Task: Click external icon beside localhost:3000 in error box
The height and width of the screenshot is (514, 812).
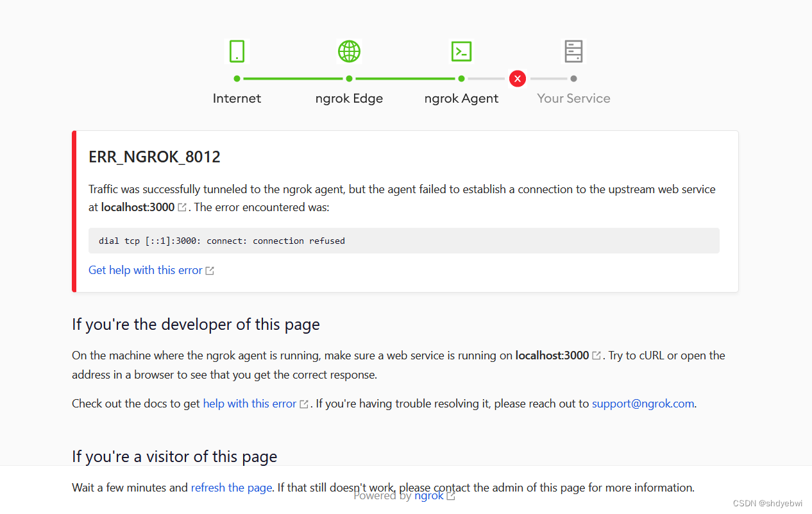Action: [182, 208]
